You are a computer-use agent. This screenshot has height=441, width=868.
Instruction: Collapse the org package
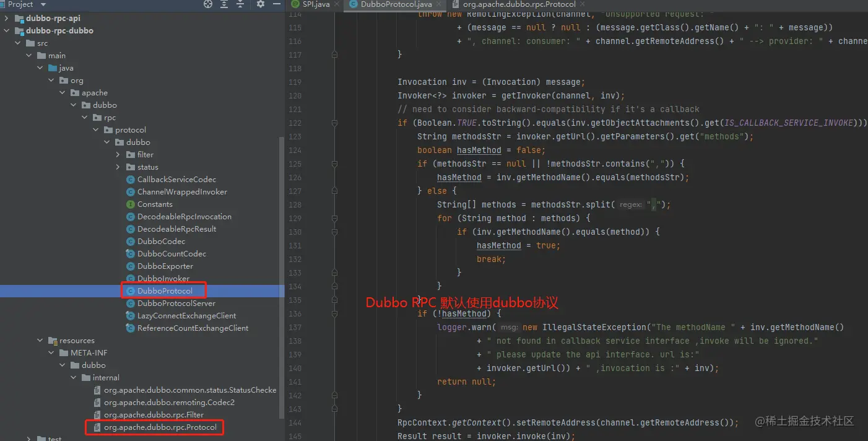point(51,81)
